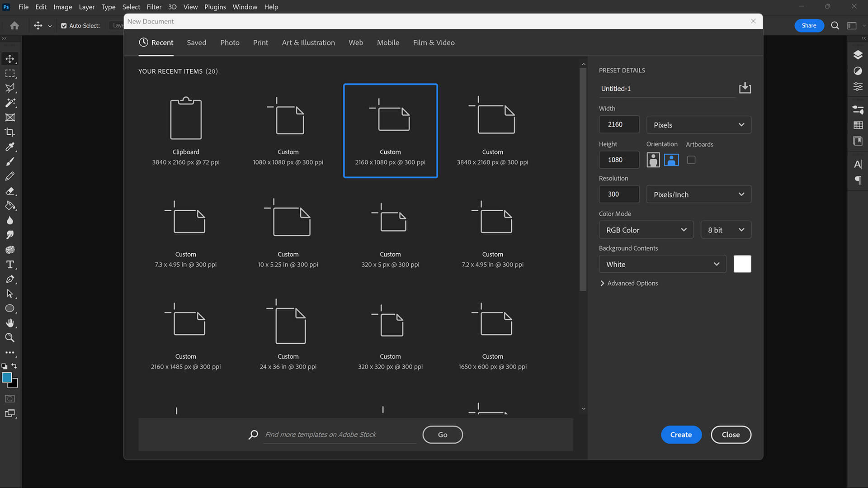Select the Crop tool

point(10,132)
